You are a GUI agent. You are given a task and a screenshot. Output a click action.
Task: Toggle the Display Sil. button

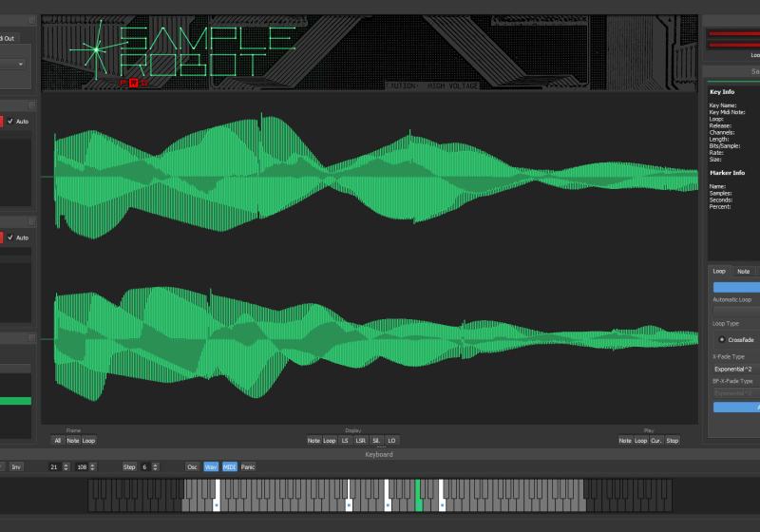(376, 441)
